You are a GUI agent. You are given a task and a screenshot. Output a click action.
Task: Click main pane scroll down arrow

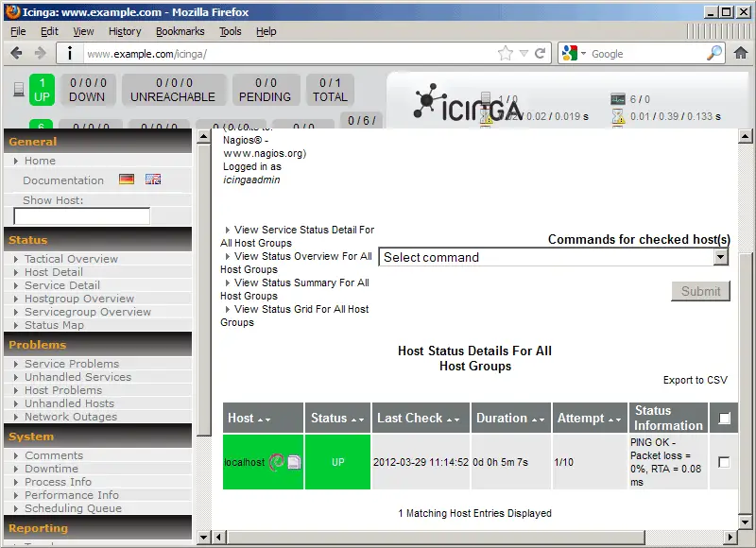[x=745, y=522]
